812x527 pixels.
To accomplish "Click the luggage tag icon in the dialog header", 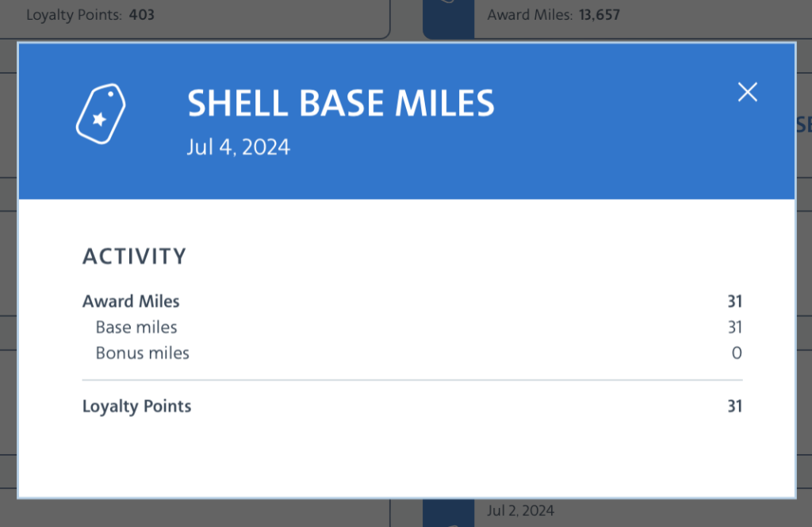I will [x=101, y=114].
